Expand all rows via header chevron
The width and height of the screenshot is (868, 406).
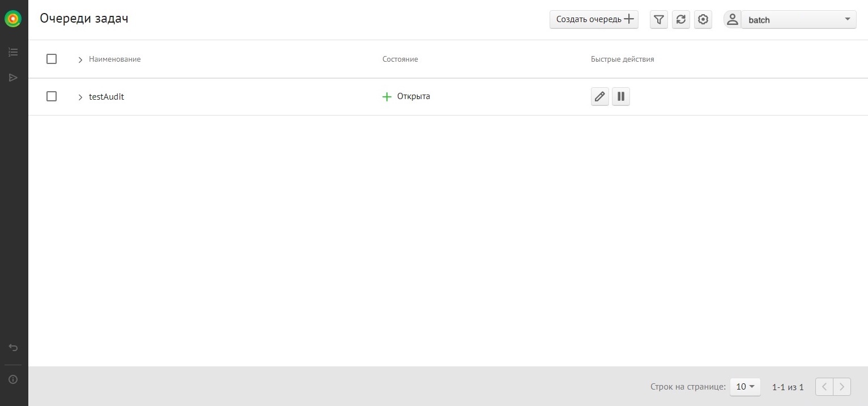point(80,59)
